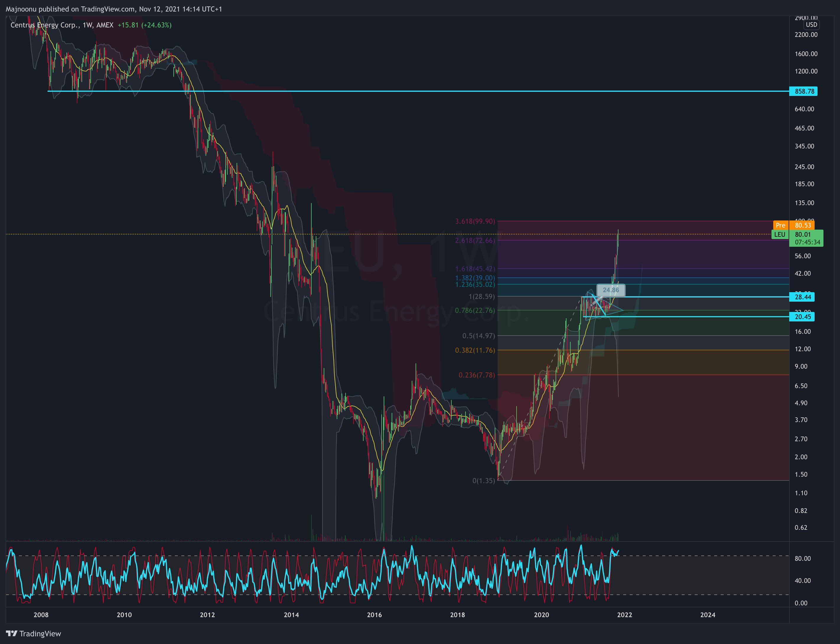
Task: Click the orange Pre 80.53 price label
Action: [x=794, y=225]
